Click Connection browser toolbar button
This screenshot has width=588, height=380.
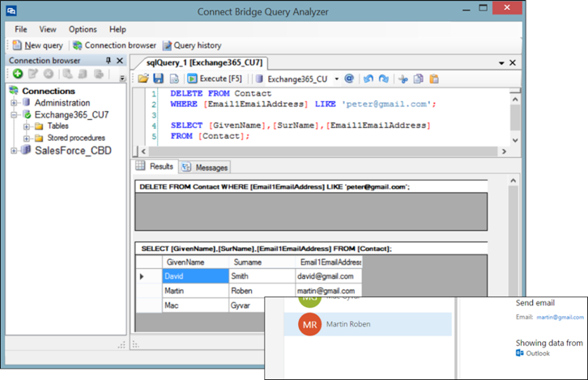click(114, 45)
